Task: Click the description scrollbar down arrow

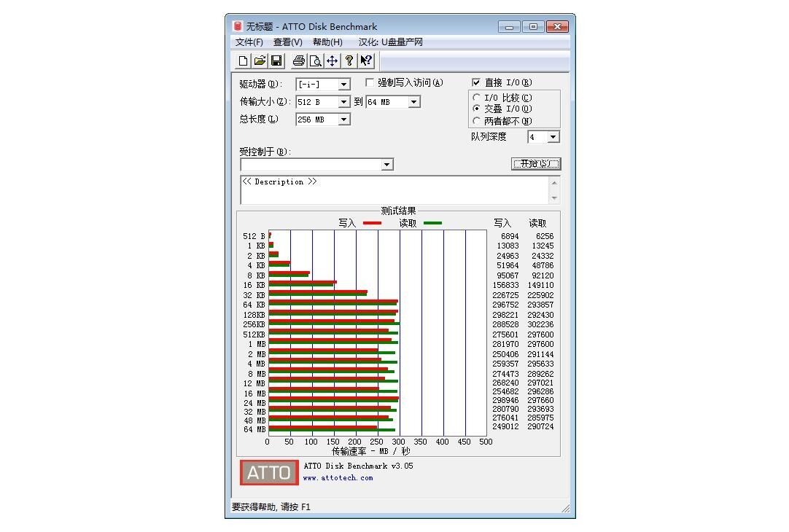Action: click(x=554, y=198)
